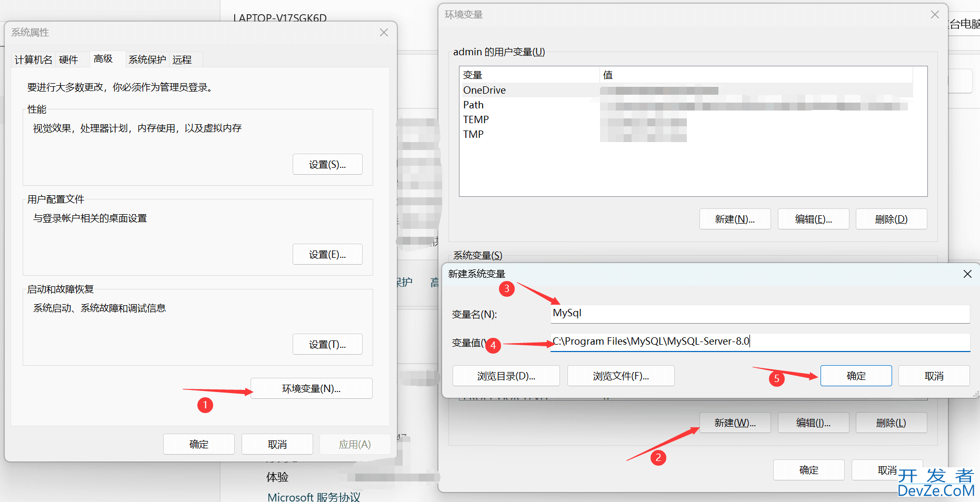This screenshot has width=980, height=502.
Task: Select the OneDrive user variable row
Action: pos(687,90)
